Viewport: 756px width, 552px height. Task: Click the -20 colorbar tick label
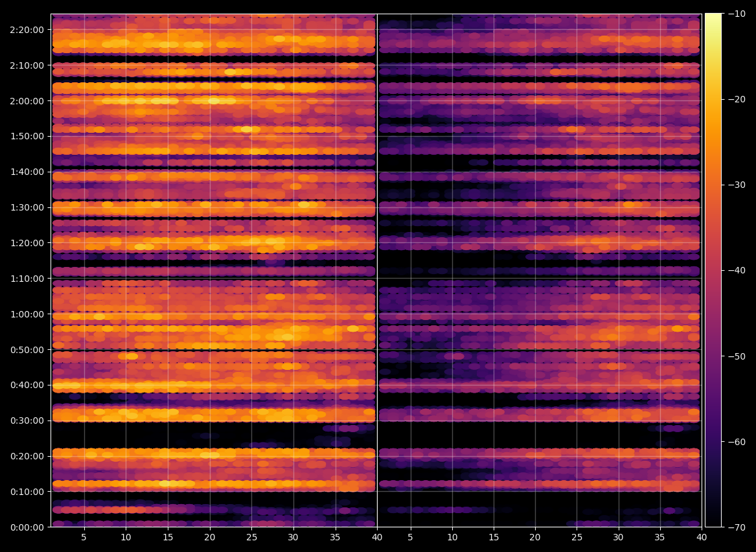[736, 99]
